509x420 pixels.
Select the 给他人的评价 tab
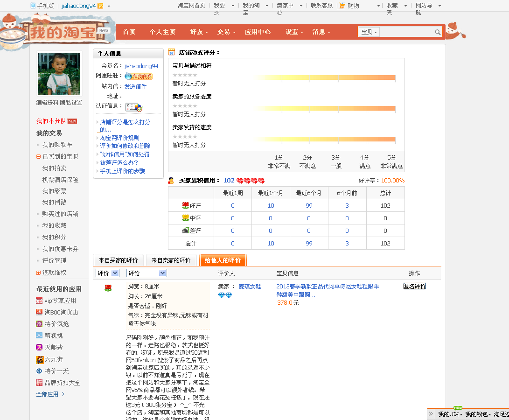(223, 260)
